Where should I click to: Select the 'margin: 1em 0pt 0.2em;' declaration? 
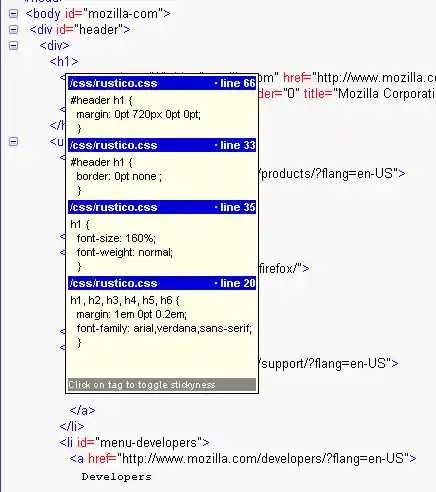(132, 314)
